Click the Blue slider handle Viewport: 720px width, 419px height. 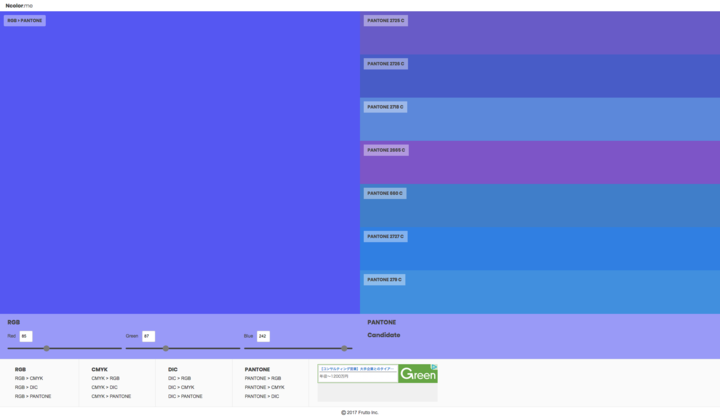(x=344, y=348)
